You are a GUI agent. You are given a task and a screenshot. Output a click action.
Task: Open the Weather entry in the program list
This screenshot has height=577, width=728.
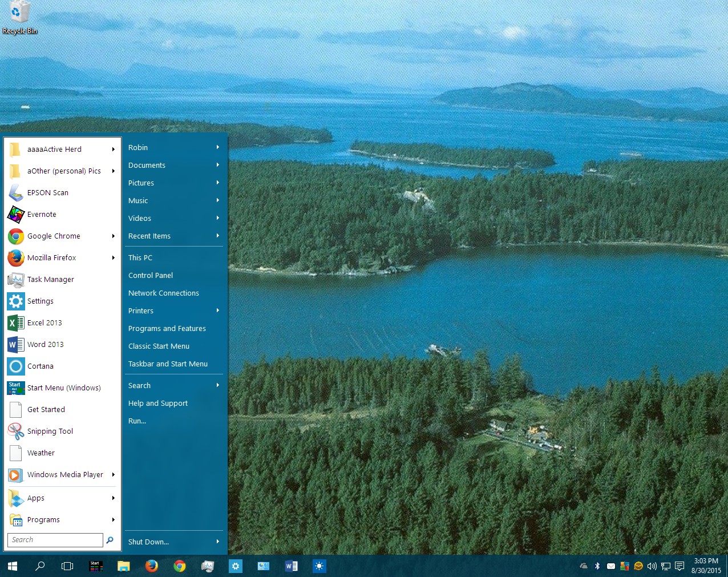(62, 453)
